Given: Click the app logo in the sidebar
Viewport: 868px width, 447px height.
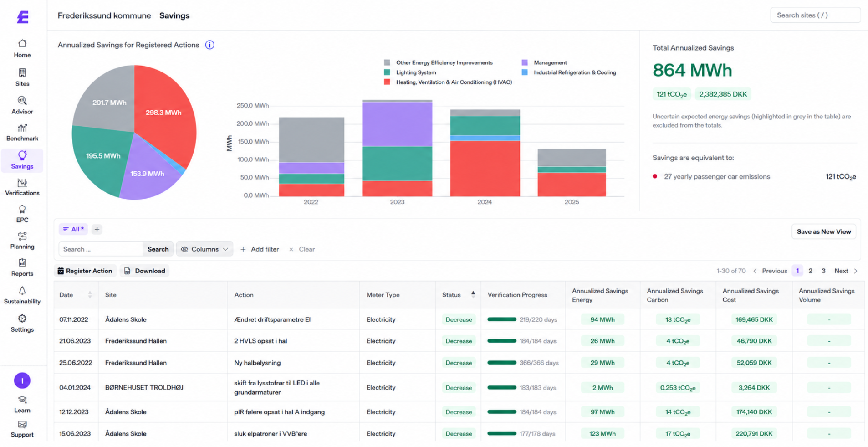Looking at the screenshot, I should click(x=22, y=17).
